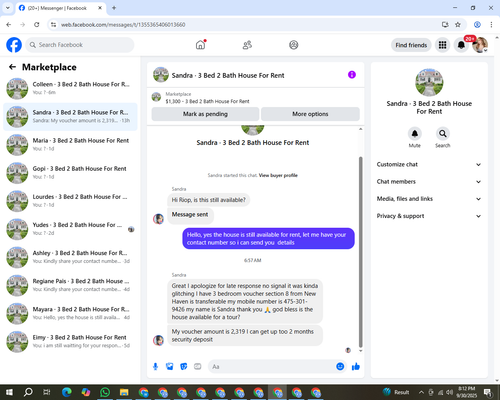500x400 pixels.
Task: Open Eimy's house rental conversation
Action: pyautogui.click(x=70, y=341)
